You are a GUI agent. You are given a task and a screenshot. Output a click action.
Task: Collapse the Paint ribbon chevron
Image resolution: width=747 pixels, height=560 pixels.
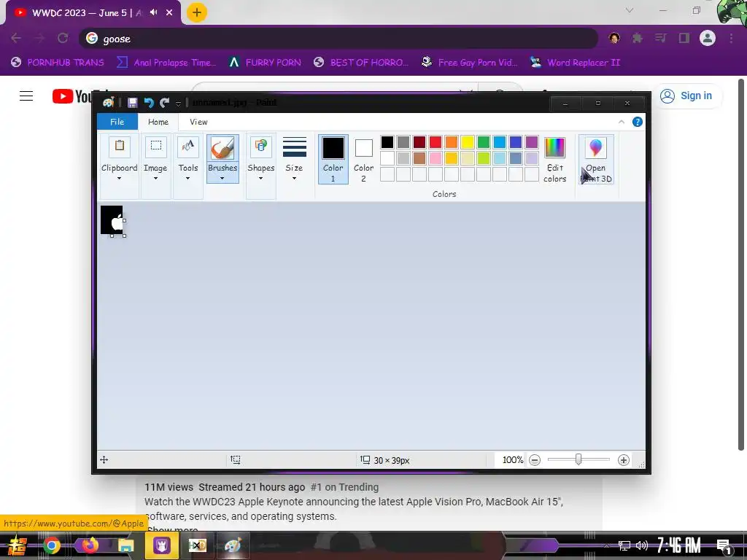coord(622,122)
